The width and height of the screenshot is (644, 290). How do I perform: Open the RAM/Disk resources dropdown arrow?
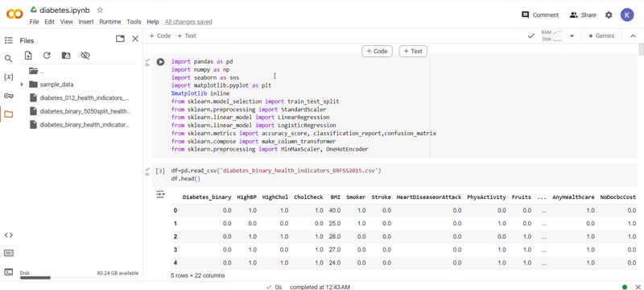pos(572,36)
